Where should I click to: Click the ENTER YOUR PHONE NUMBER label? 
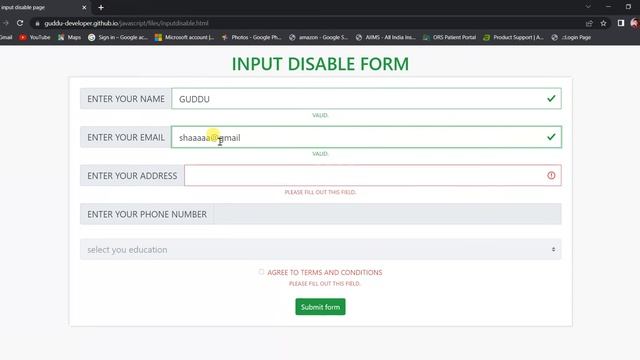147,214
